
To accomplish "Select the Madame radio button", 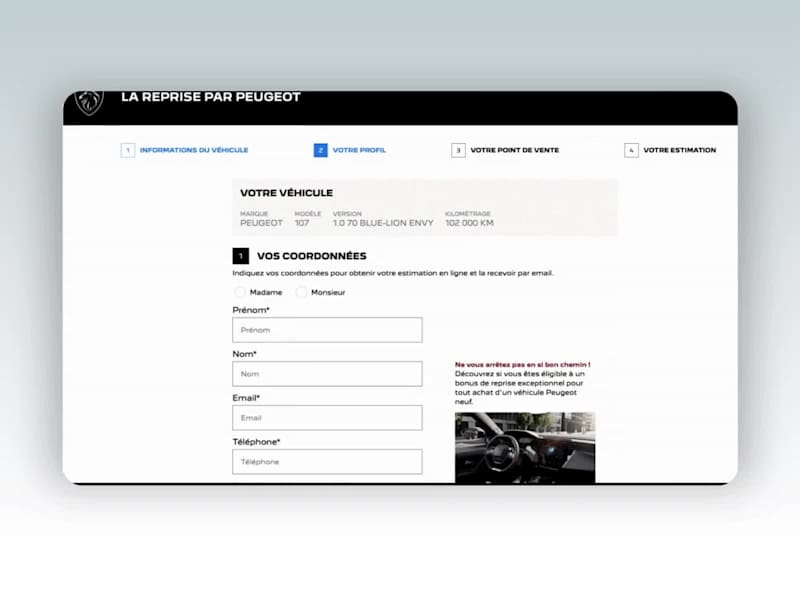I will pyautogui.click(x=240, y=292).
